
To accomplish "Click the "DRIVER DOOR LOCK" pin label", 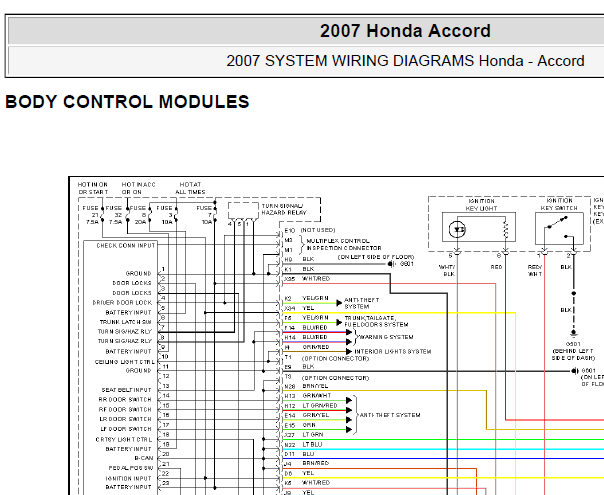I will tap(122, 303).
